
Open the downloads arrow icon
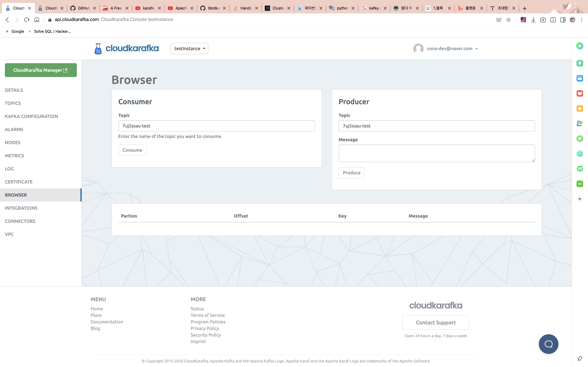coord(533,20)
